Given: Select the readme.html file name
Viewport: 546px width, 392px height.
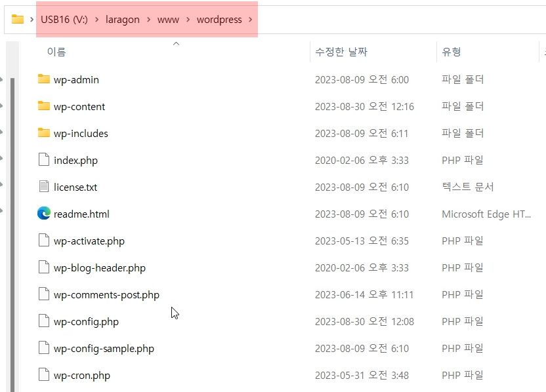Looking at the screenshot, I should (x=81, y=214).
